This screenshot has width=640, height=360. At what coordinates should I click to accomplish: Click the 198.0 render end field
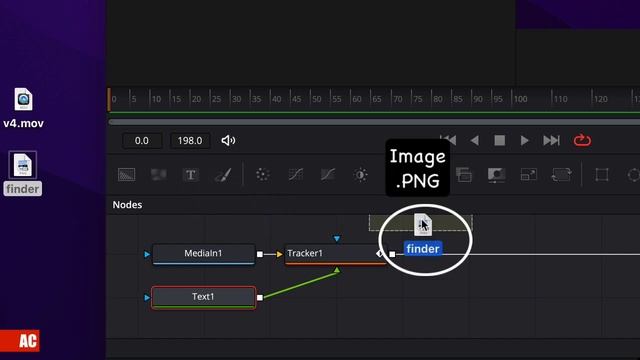190,141
